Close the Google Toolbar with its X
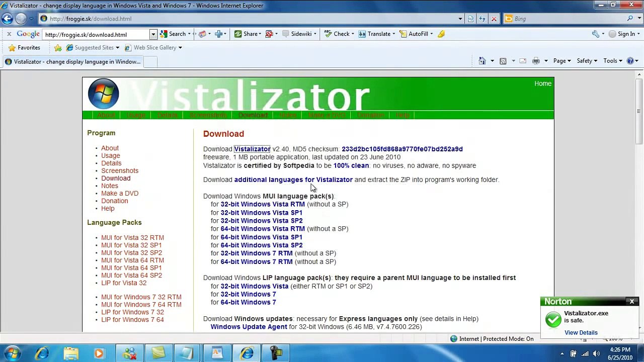 [x=9, y=34]
